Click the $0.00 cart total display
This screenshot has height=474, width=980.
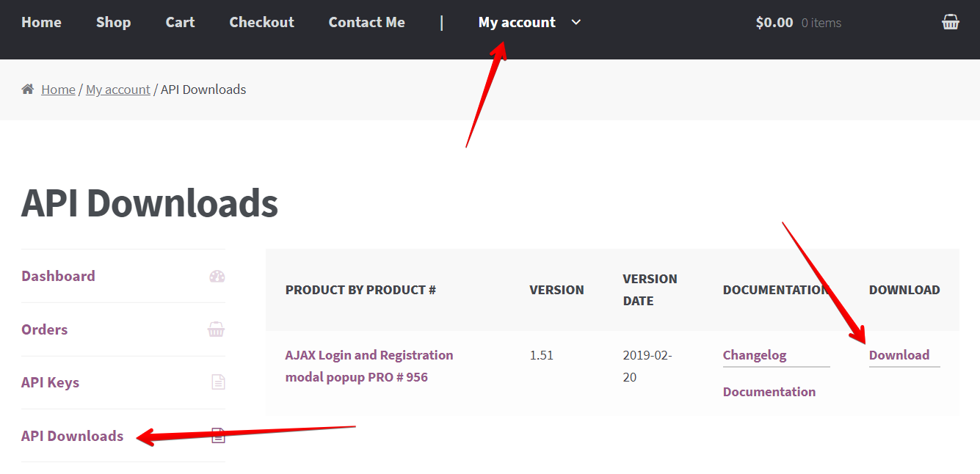774,22
